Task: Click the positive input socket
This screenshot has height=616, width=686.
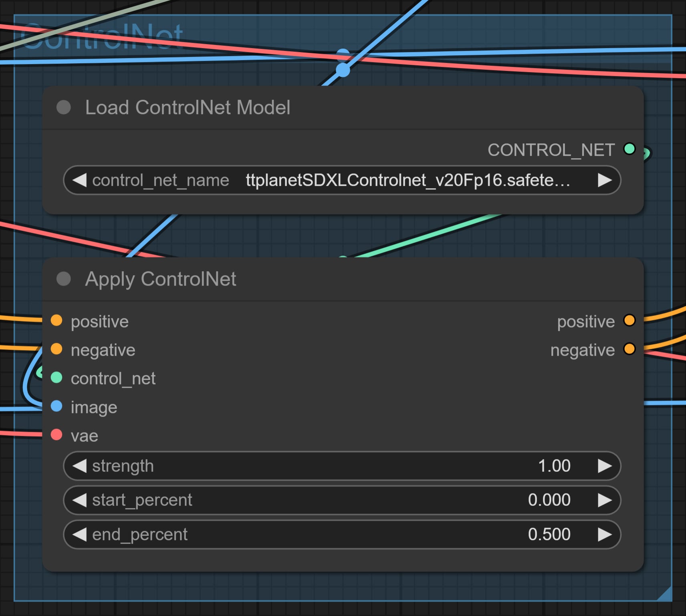Action: click(x=56, y=320)
